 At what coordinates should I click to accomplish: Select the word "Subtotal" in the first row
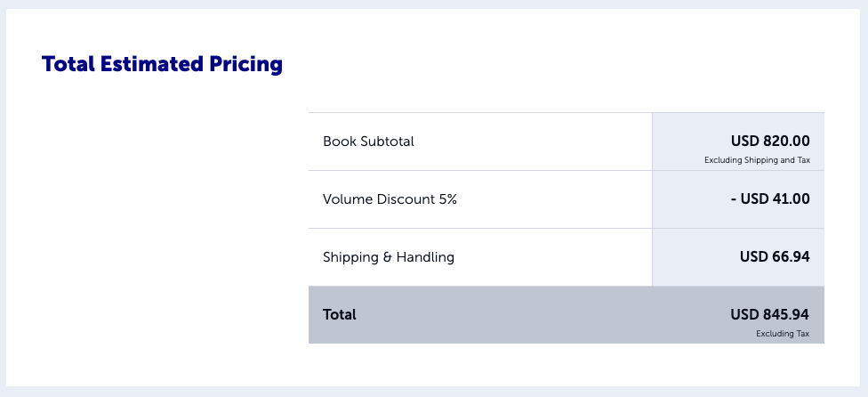point(387,142)
